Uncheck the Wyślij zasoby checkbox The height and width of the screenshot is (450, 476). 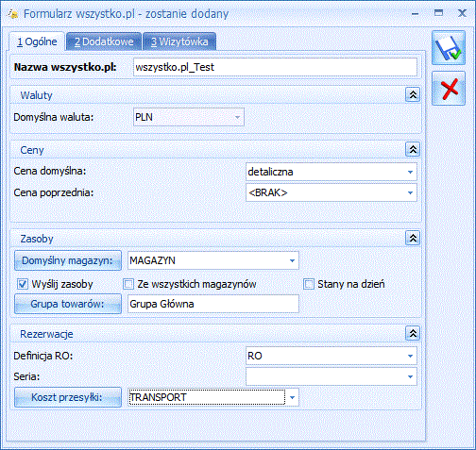pos(23,284)
